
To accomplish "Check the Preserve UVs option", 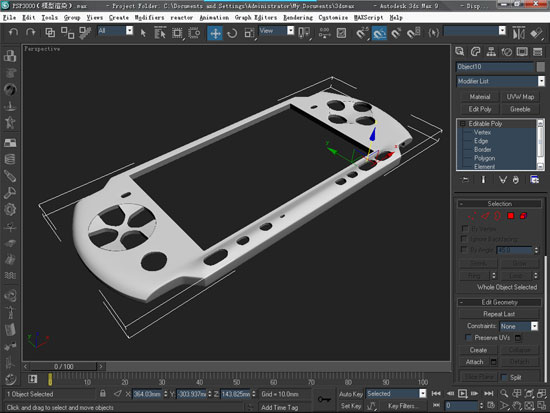I will tap(468, 337).
